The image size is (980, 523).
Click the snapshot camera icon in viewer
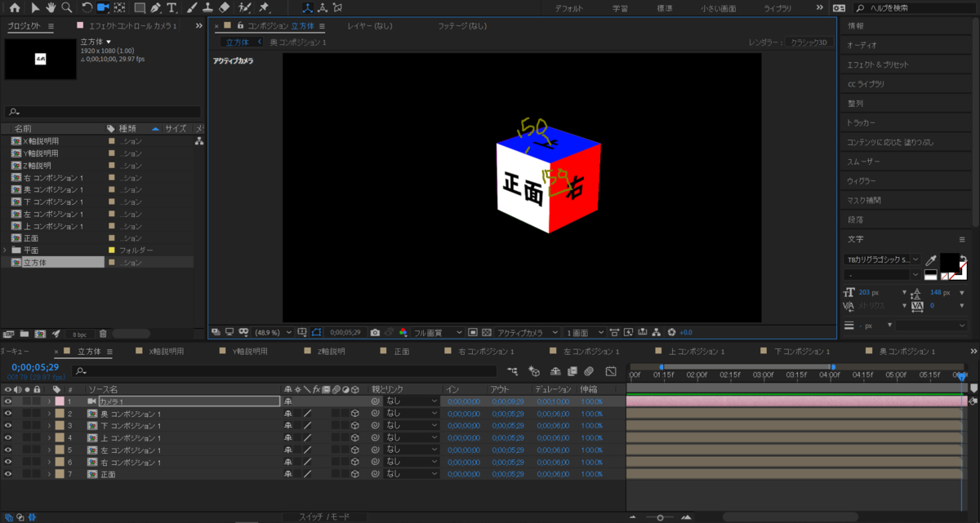(x=375, y=332)
